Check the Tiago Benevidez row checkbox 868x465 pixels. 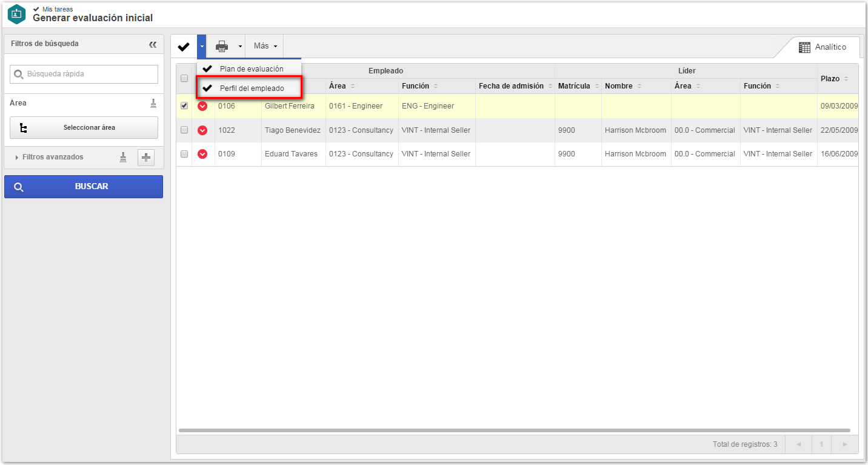tap(184, 130)
